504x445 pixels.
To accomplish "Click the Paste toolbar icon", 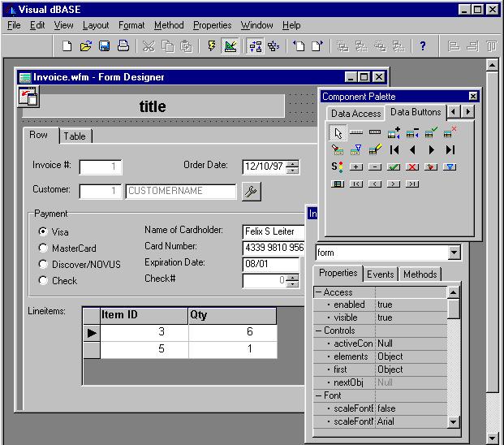I will click(x=186, y=46).
